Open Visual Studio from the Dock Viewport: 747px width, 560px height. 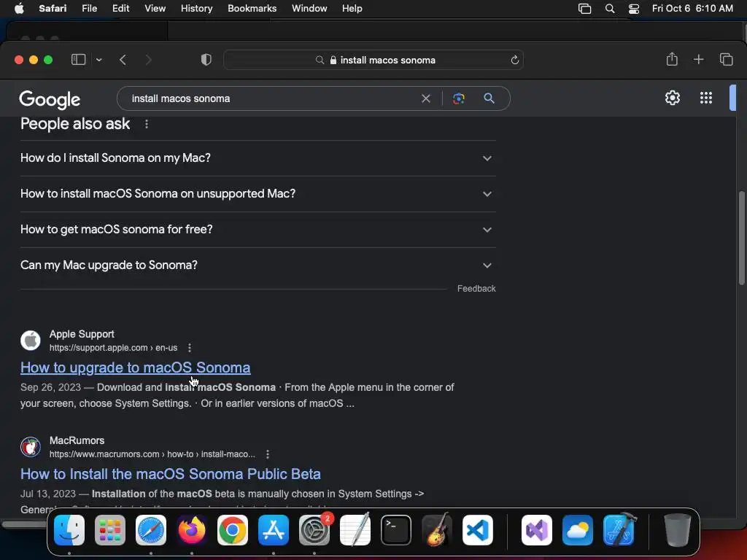point(537,530)
